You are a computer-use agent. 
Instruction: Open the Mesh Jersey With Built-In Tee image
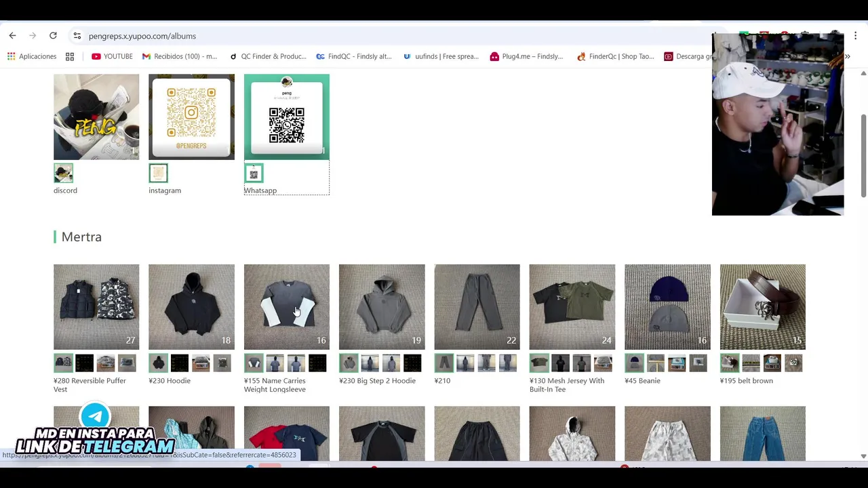(x=572, y=307)
